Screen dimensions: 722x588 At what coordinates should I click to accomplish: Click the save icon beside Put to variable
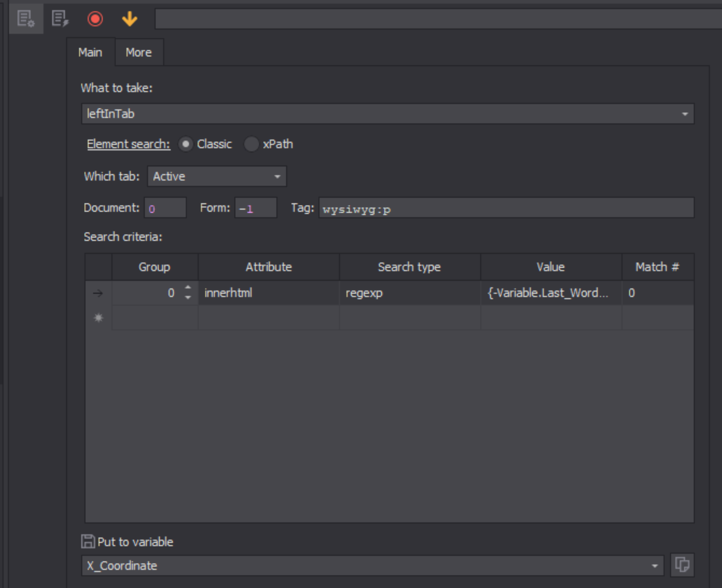[88, 541]
